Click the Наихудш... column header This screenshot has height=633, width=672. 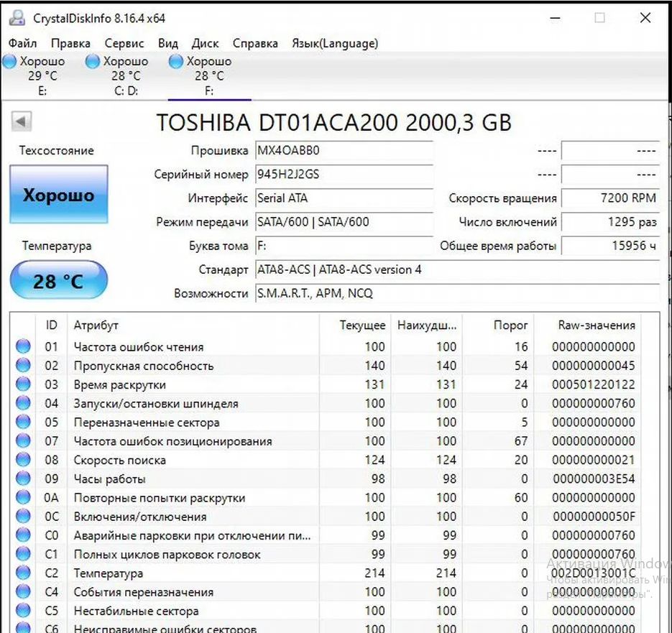tap(426, 325)
